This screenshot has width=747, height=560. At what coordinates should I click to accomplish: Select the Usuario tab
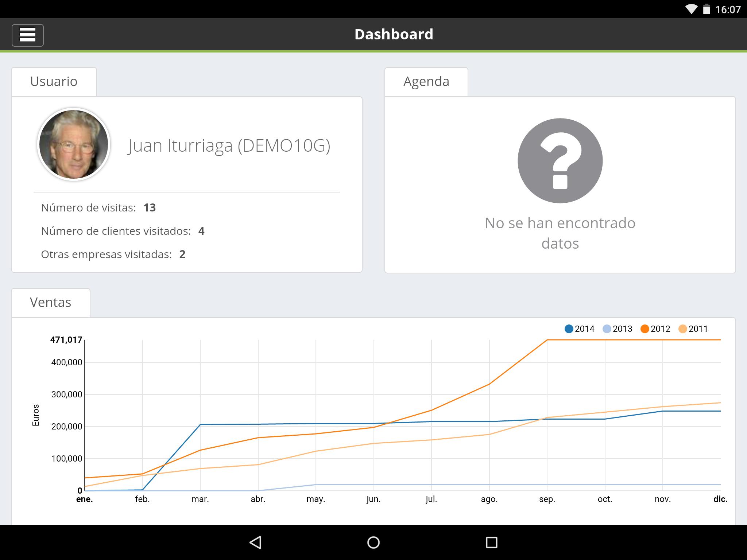coord(54,82)
